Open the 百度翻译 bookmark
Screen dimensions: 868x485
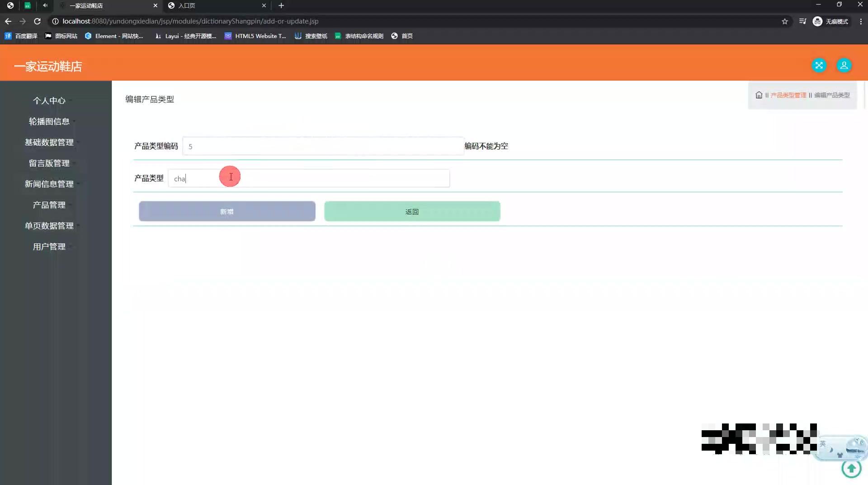click(21, 36)
